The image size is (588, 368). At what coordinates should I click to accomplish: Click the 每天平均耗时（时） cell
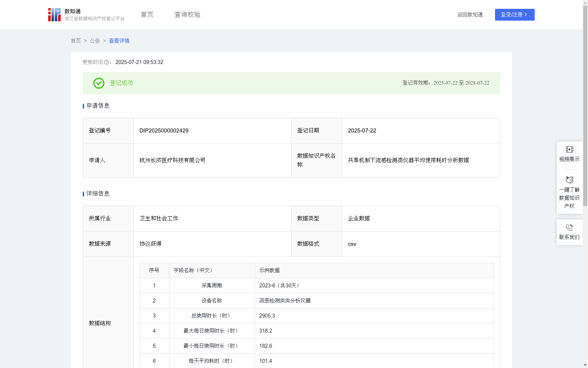(212, 361)
